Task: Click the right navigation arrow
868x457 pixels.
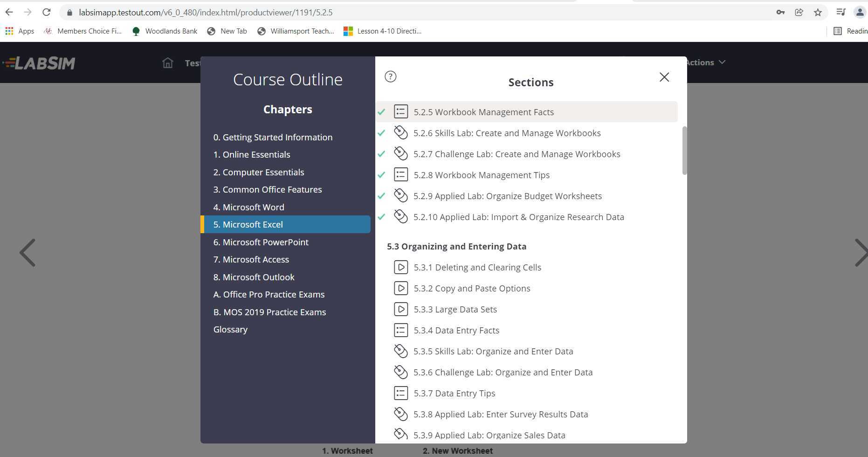Action: 861,253
